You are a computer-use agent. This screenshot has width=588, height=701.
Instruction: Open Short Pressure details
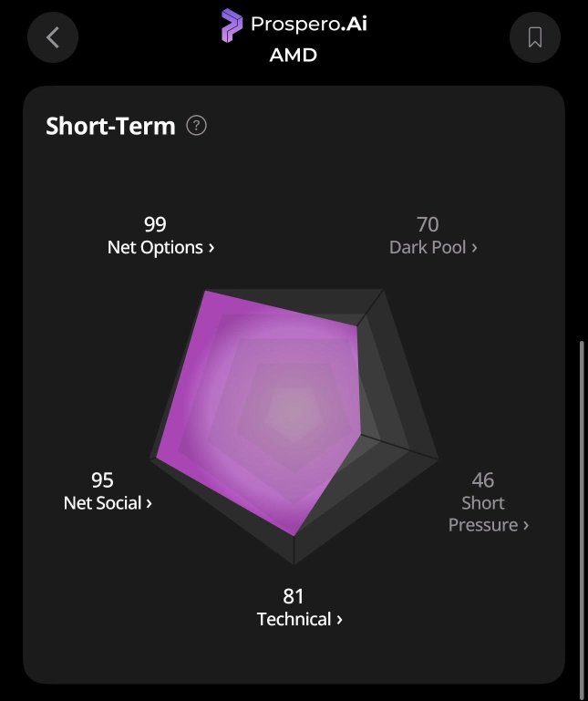[489, 514]
